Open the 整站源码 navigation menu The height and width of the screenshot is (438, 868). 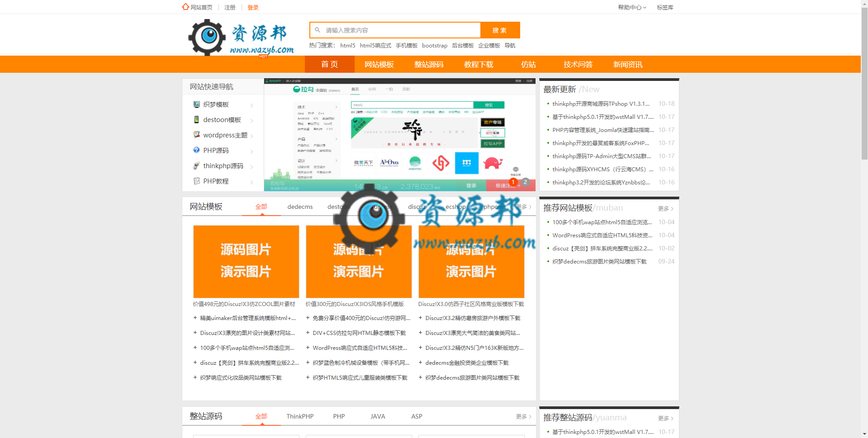pyautogui.click(x=429, y=64)
